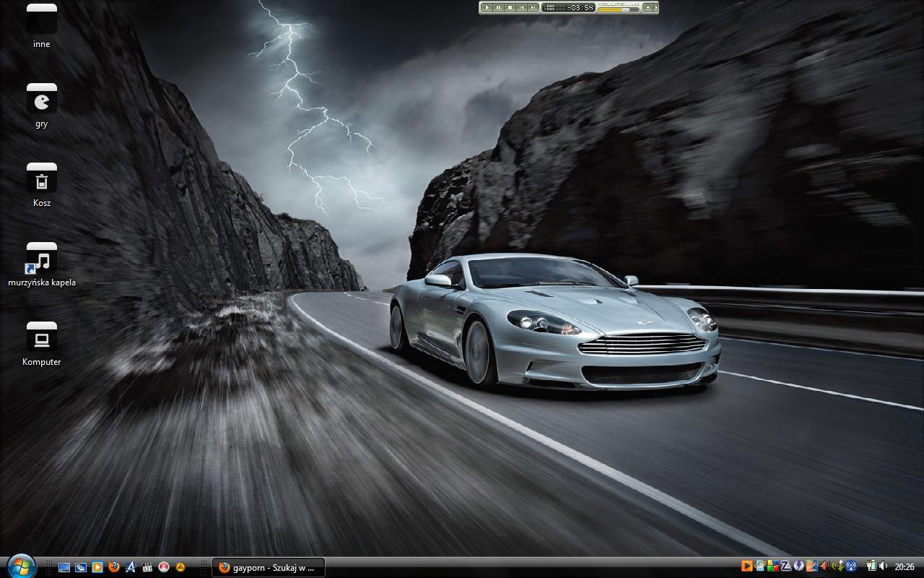Image resolution: width=924 pixels, height=578 pixels.
Task: Click Show Desktop in Quick Launch
Action: click(x=64, y=567)
